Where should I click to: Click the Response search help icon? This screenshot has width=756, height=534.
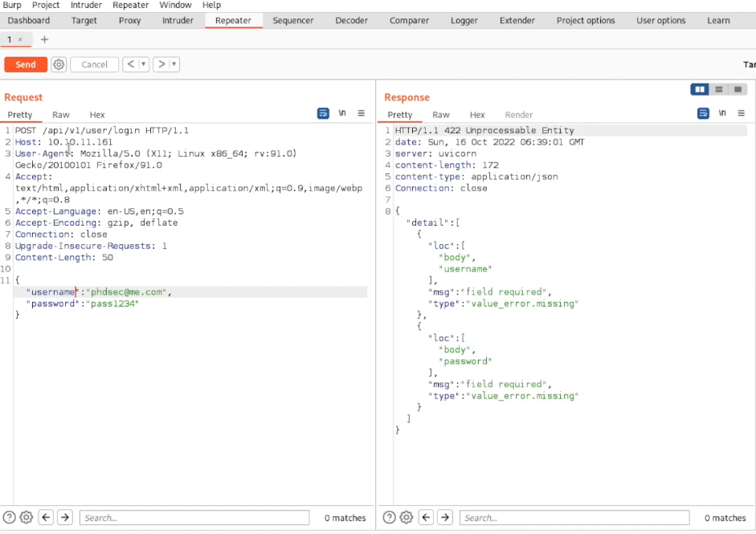[x=390, y=518]
